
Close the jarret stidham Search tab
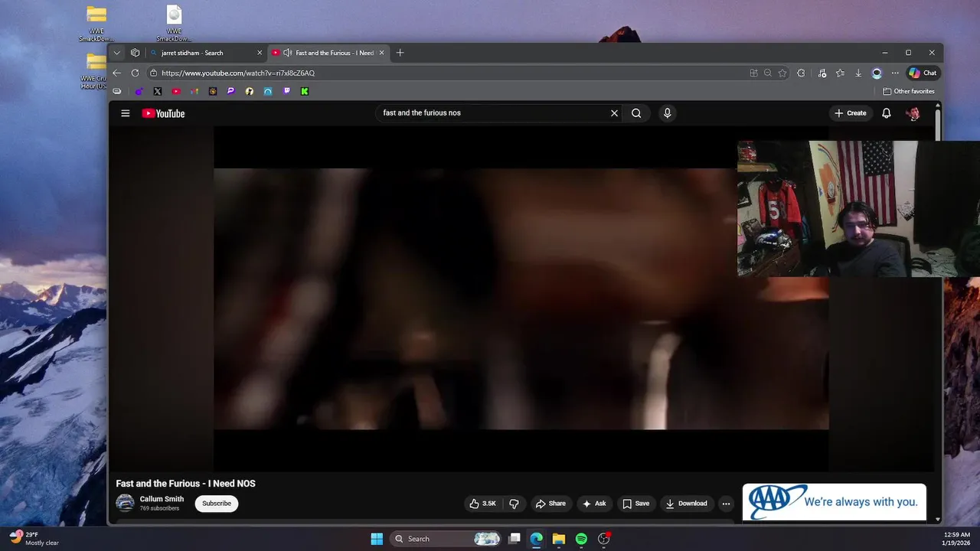coord(260,53)
